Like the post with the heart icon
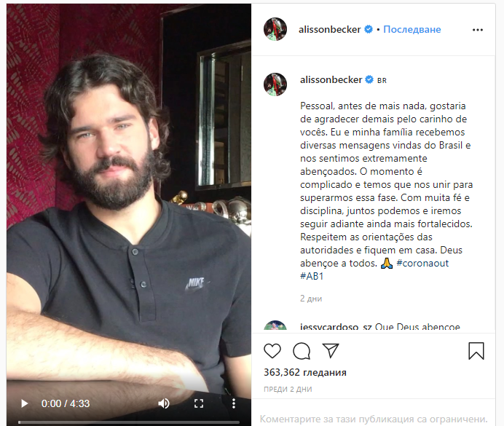 [272, 350]
